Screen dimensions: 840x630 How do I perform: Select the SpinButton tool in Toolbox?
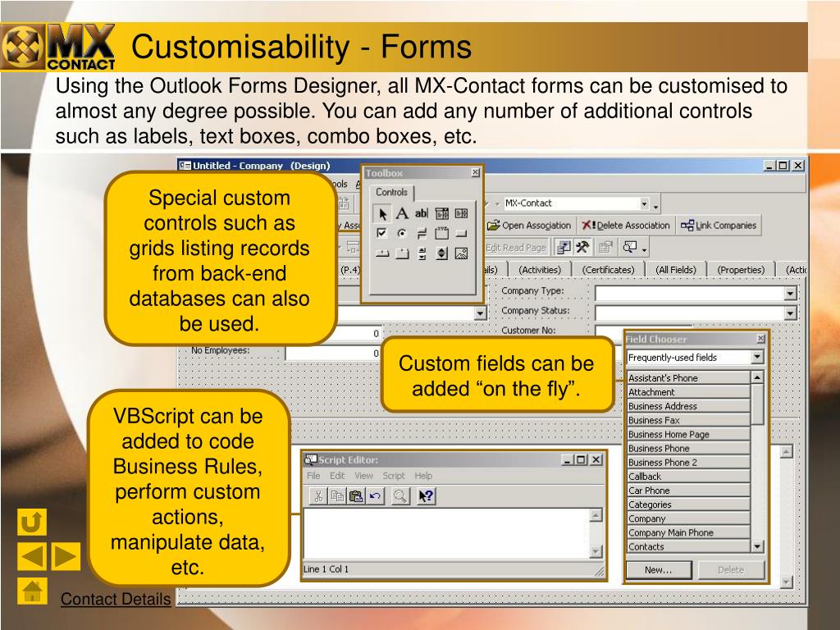point(441,253)
